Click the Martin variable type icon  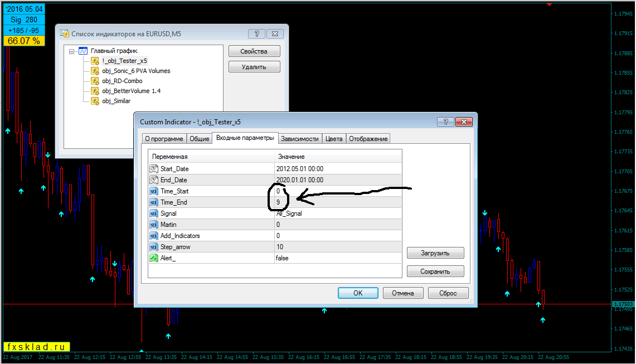pyautogui.click(x=154, y=225)
